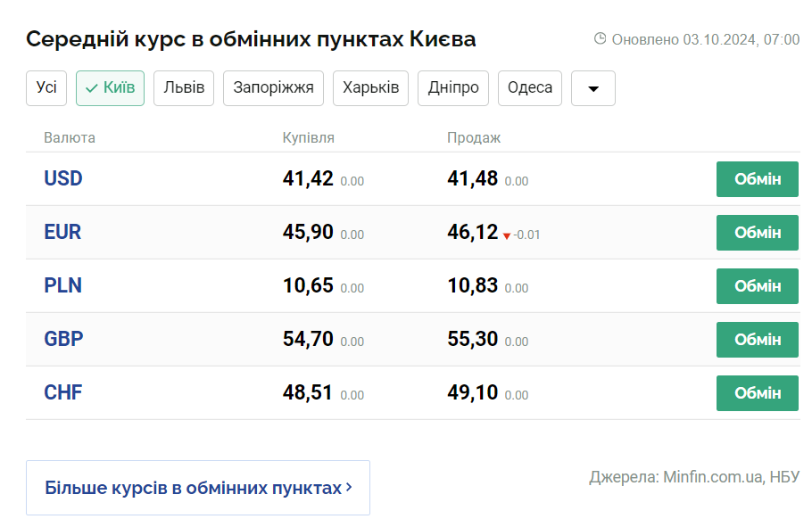This screenshot has width=812, height=519.
Task: Click the Обмін button for GBP
Action: [x=758, y=340]
